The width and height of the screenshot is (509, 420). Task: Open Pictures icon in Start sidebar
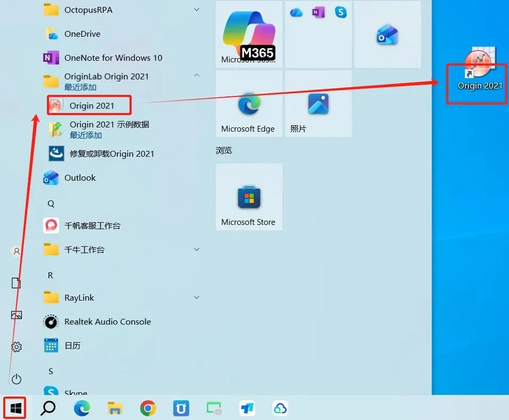(17, 315)
